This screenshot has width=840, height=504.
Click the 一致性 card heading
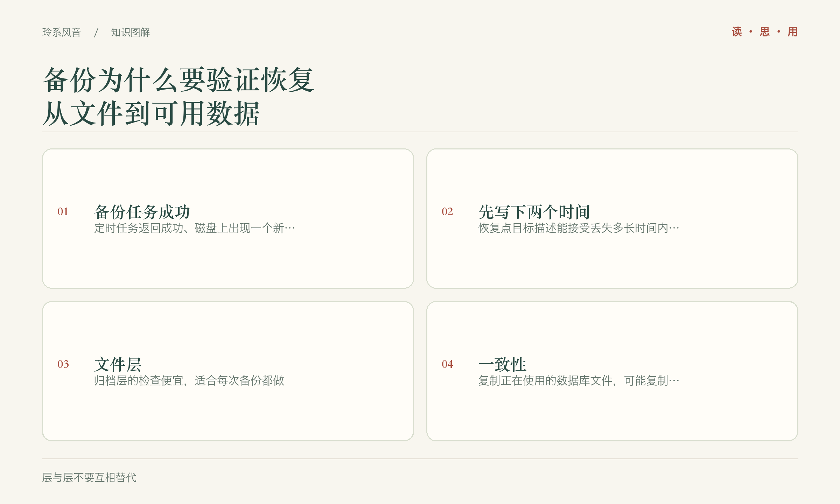point(502,364)
